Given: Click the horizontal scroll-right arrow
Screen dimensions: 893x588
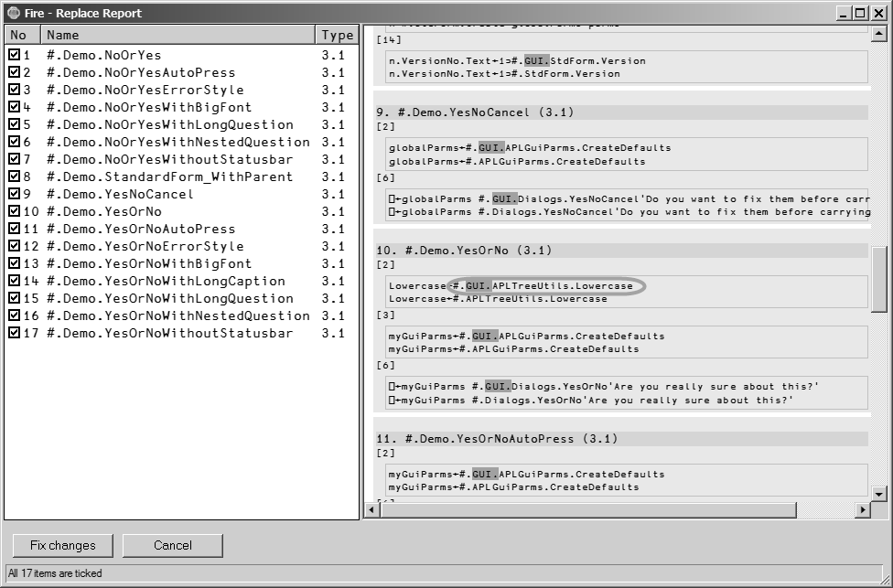Looking at the screenshot, I should coord(863,510).
